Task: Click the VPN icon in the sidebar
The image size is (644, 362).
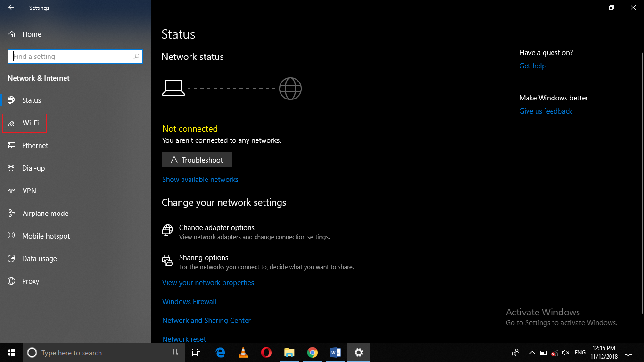Action: tap(11, 190)
